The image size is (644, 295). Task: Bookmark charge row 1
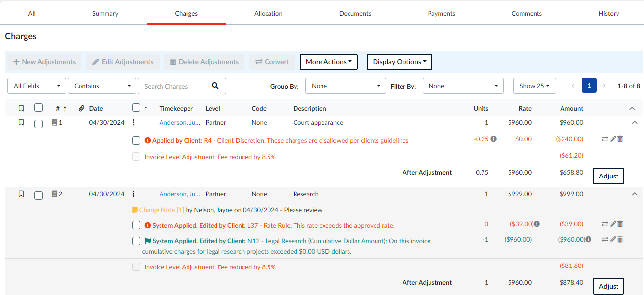21,122
